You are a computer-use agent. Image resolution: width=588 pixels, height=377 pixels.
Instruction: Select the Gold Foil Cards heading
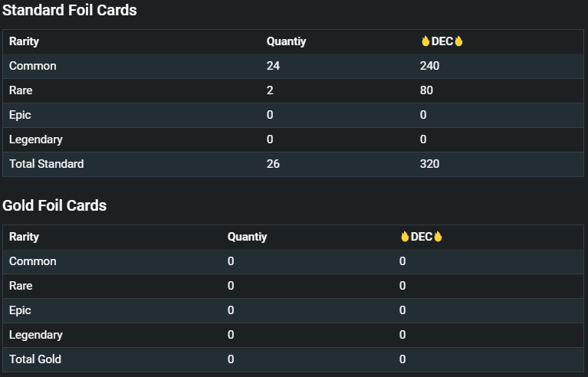(54, 205)
